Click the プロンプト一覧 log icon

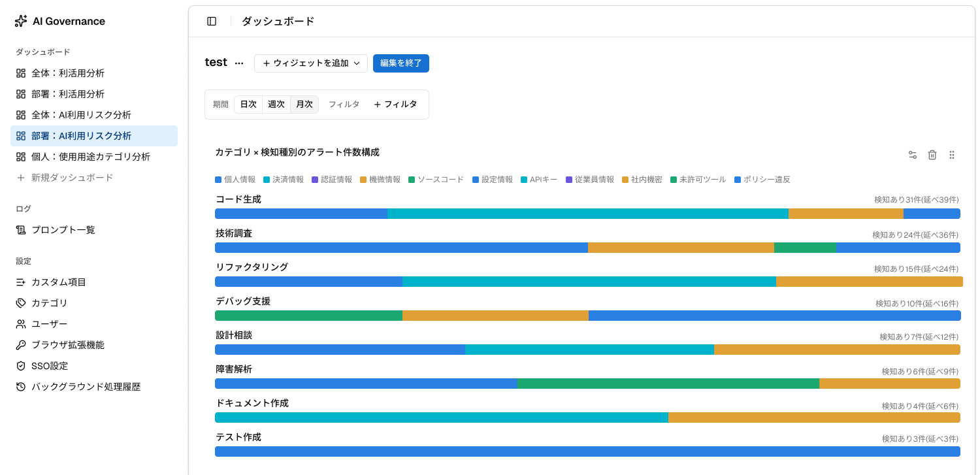click(x=21, y=230)
